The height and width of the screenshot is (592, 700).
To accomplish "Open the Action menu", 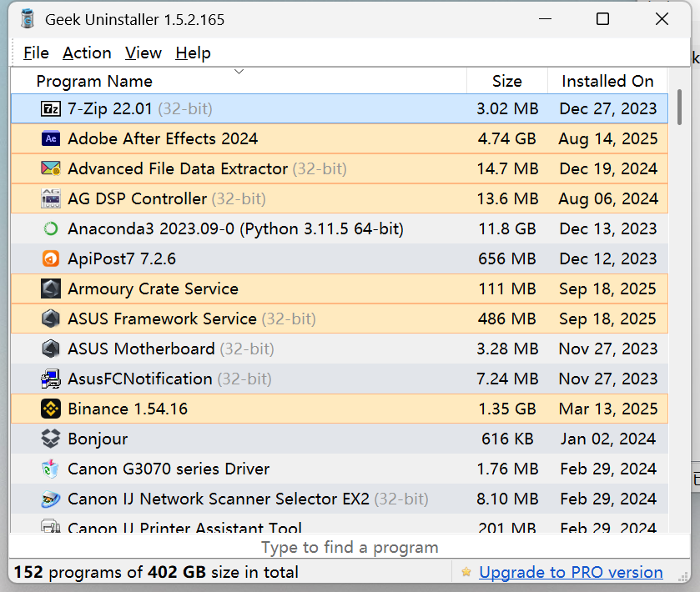I will point(87,53).
